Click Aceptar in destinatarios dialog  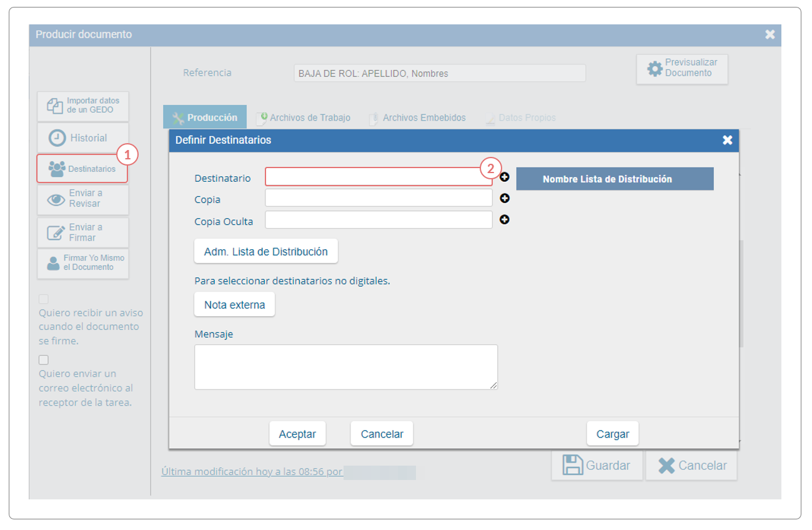[297, 434]
